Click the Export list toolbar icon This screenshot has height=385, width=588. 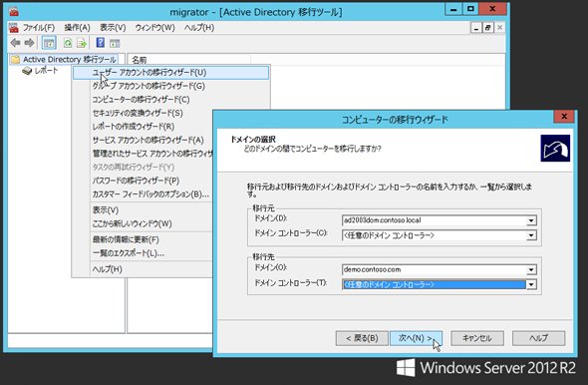[82, 43]
